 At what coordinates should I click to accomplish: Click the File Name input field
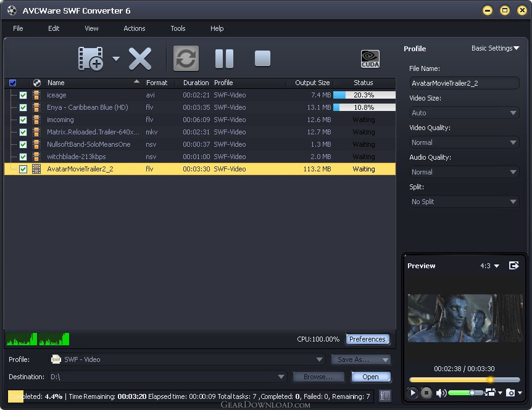click(464, 83)
